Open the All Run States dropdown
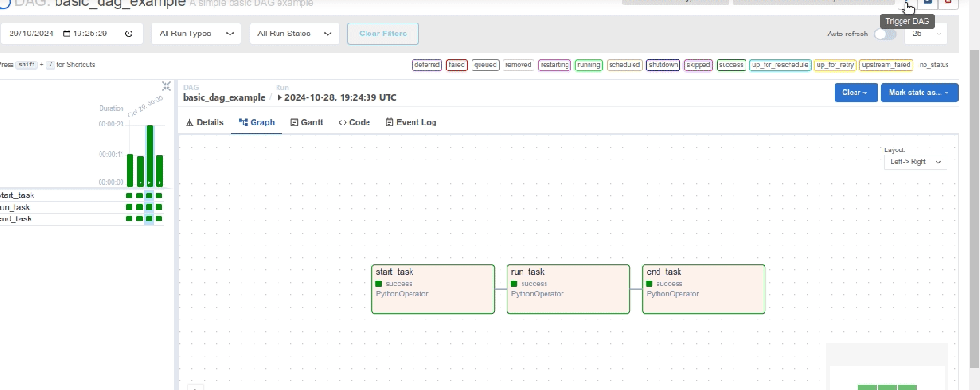Image resolution: width=980 pixels, height=390 pixels. (295, 34)
